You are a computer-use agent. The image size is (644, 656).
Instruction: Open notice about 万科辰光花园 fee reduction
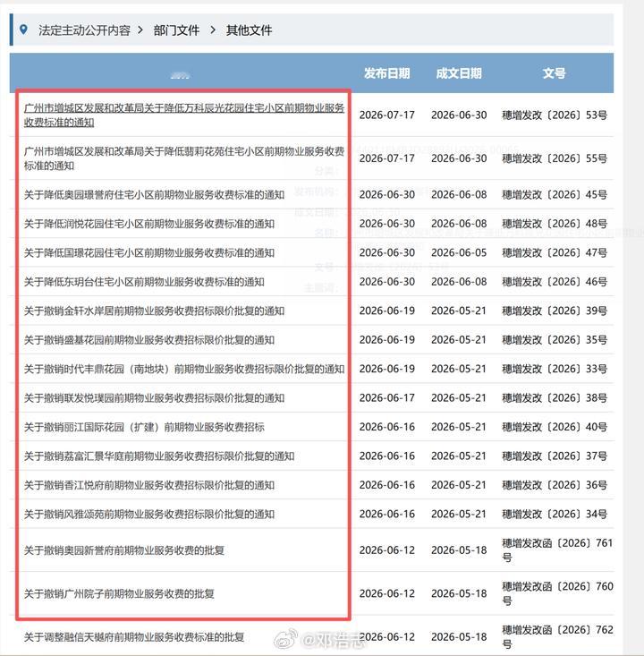coord(184,115)
